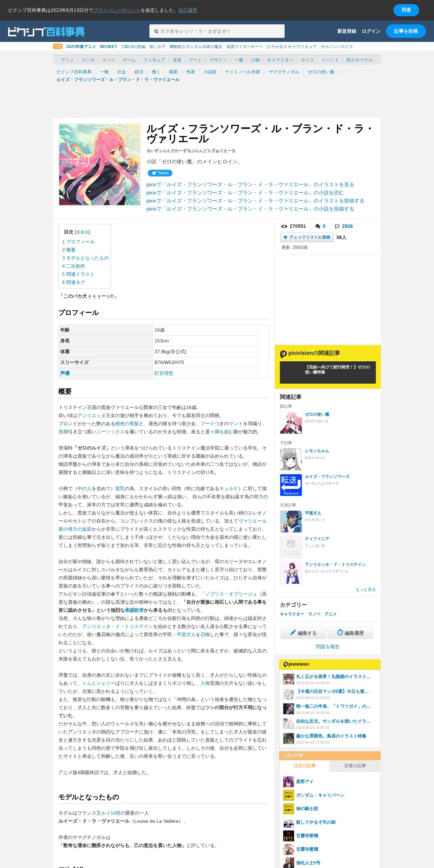The height and width of the screenshot is (868, 434).
Task: Open 星野アイ popular article icon
Action: 288,782
